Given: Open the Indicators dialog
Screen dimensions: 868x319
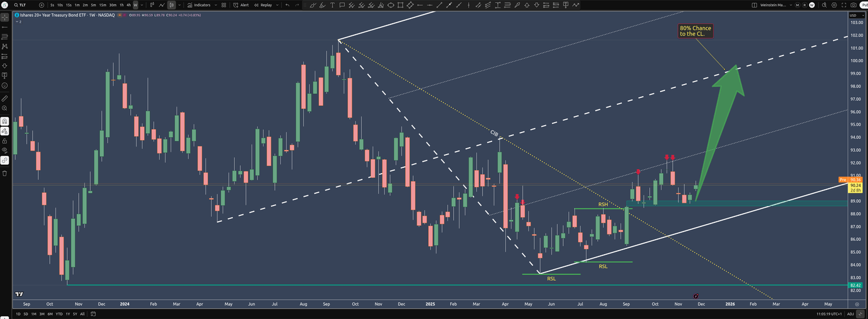Looking at the screenshot, I should [198, 5].
